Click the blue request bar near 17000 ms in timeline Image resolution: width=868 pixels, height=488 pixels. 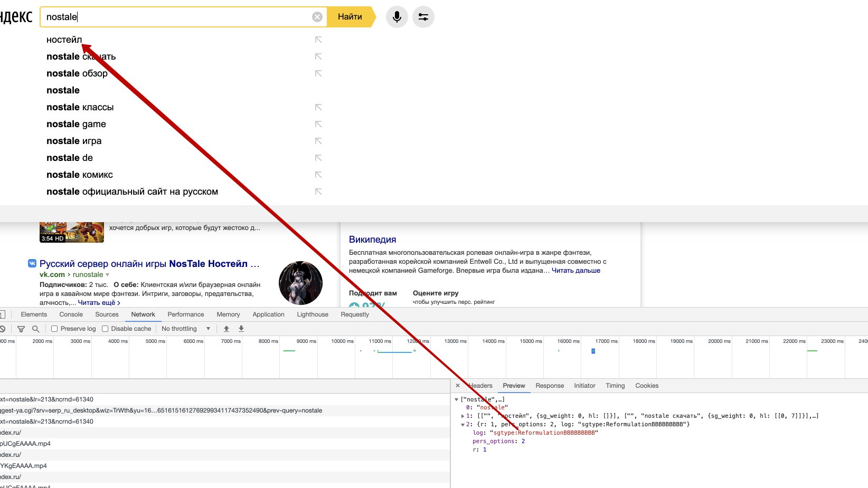tap(593, 351)
